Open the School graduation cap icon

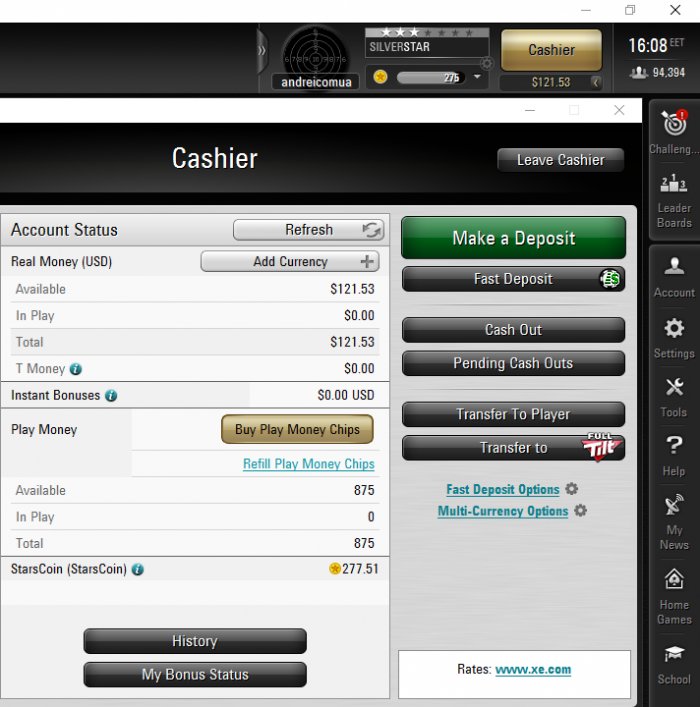[674, 654]
